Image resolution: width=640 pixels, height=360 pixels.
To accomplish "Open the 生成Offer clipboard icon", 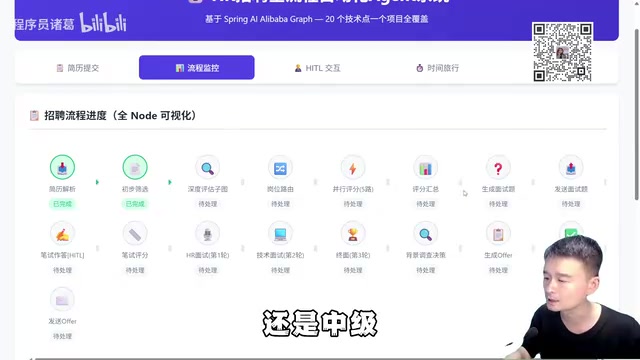I will [498, 234].
